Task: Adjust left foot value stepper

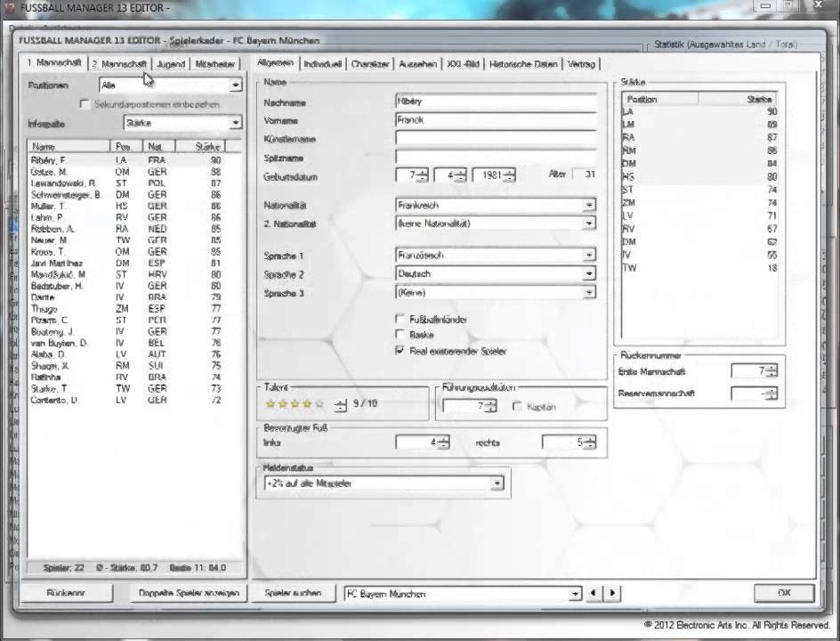Action: (443, 442)
